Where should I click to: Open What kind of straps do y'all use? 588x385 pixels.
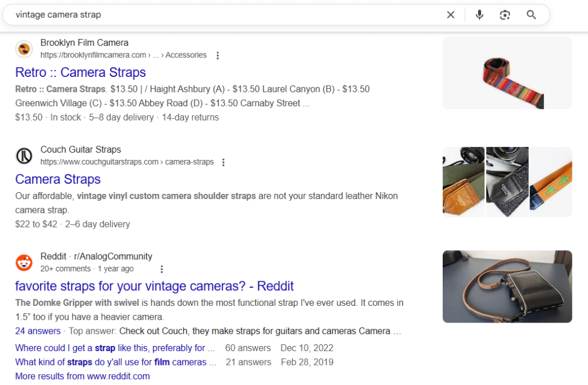tap(115, 362)
